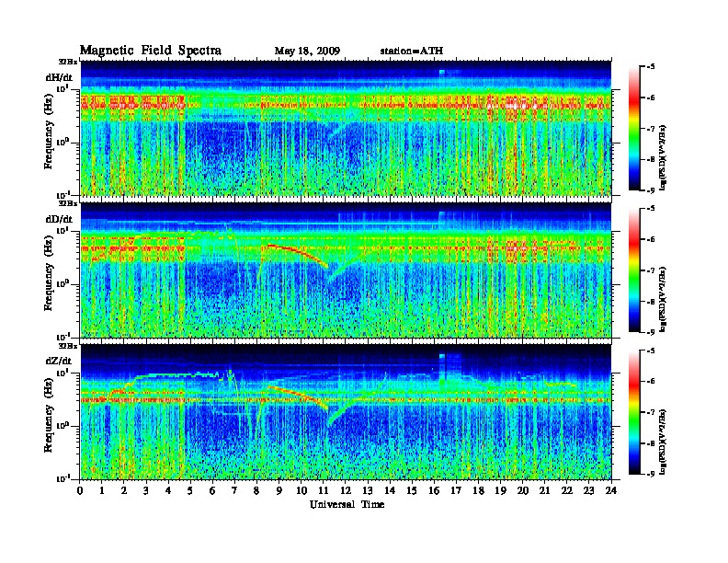Click the "Universal Time" axis title
Image resolution: width=728 pixels, height=563 pixels.
pyautogui.click(x=347, y=504)
